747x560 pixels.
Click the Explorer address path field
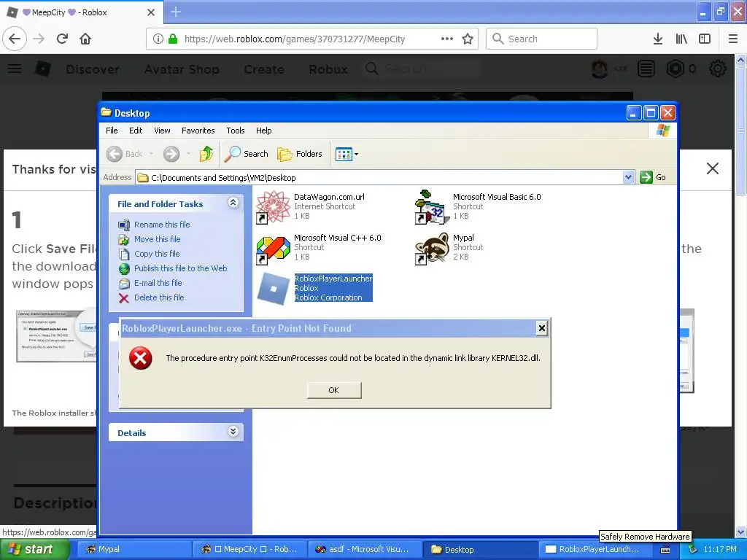[x=379, y=178]
